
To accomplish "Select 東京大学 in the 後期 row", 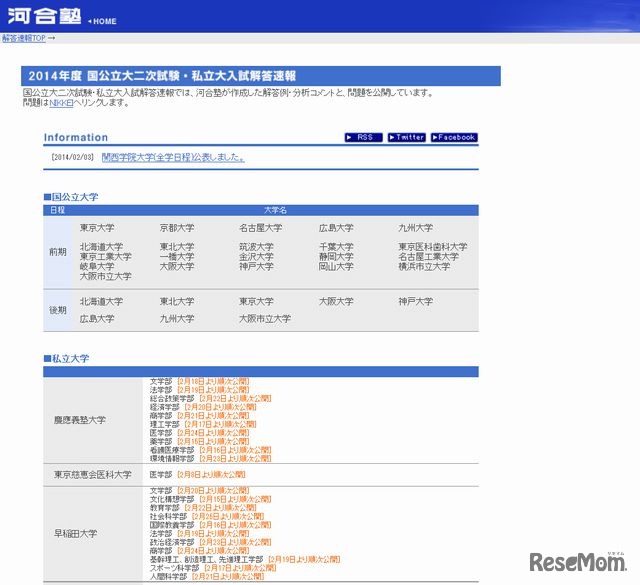I will click(x=256, y=301).
